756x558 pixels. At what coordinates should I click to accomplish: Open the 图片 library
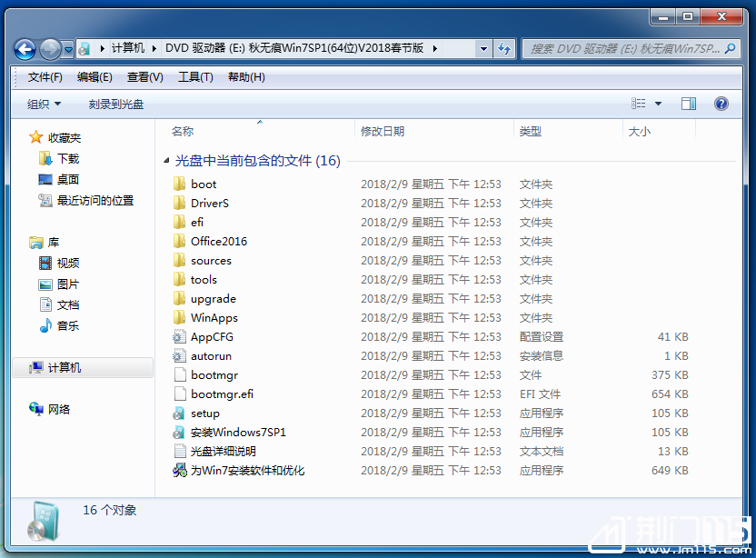point(68,284)
